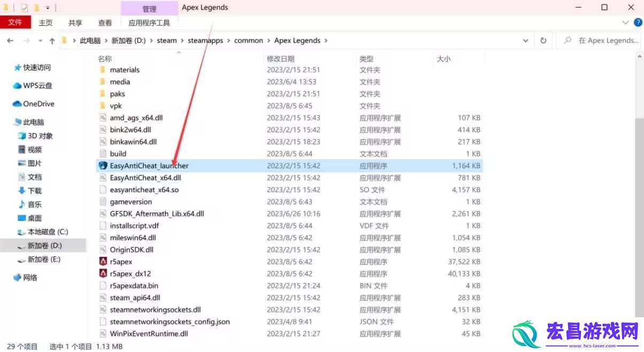
Task: Sort by the 类型 column header
Action: pyautogui.click(x=367, y=59)
